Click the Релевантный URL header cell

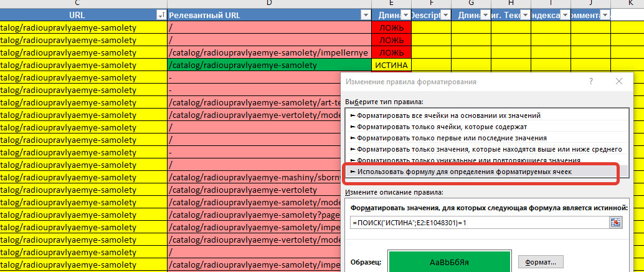coord(269,15)
